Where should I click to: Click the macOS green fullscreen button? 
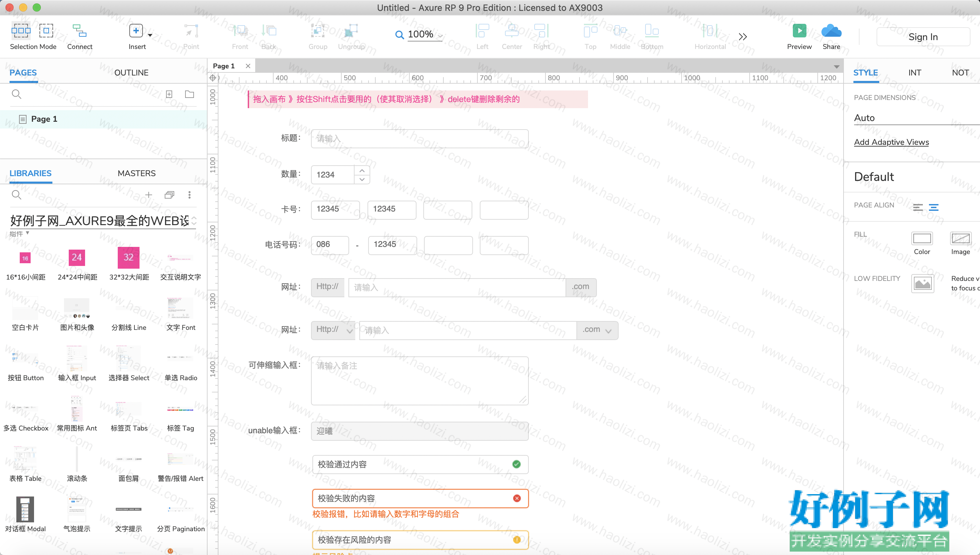click(x=37, y=7)
